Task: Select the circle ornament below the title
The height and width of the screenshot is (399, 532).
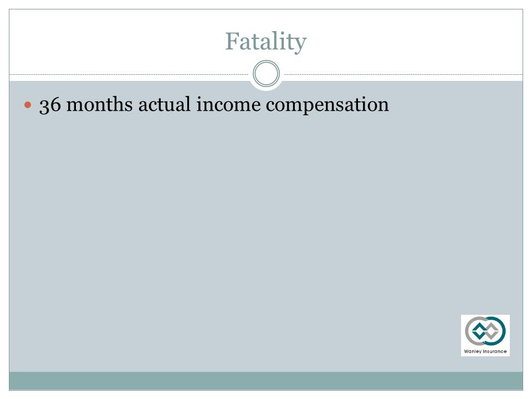Action: [267, 73]
